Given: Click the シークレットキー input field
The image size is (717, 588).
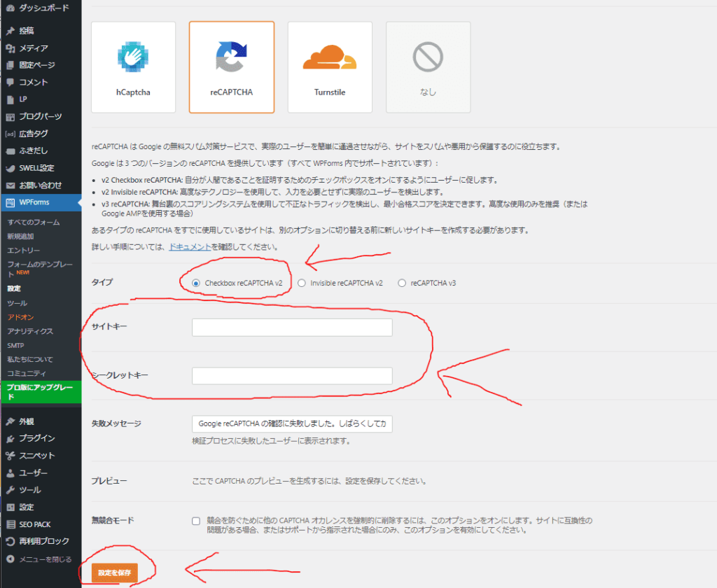Looking at the screenshot, I should point(292,376).
